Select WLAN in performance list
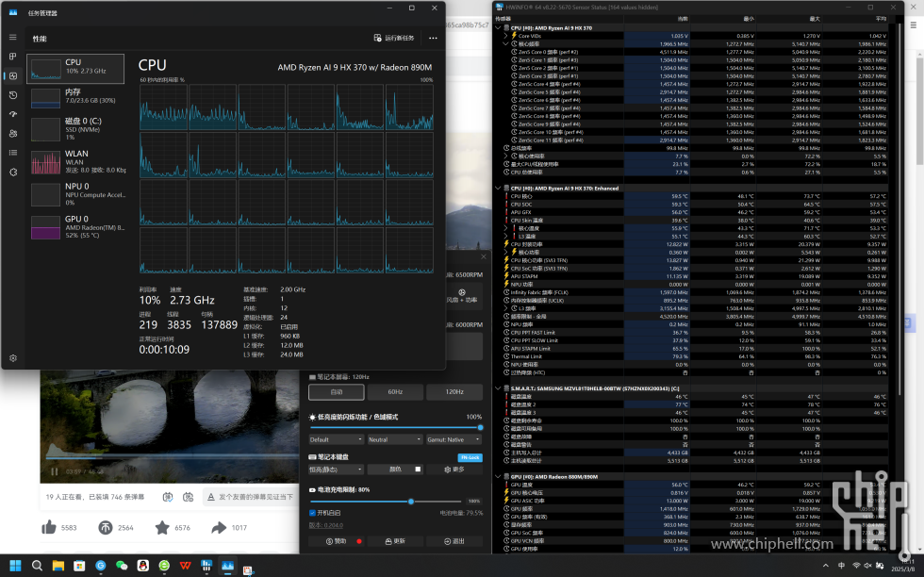The height and width of the screenshot is (577, 924). point(75,162)
